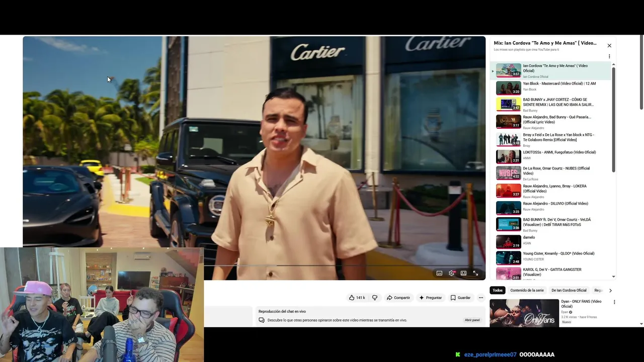This screenshot has height=362, width=644.
Task: Open the DILUVIO thumbnail 3:35
Action: [509, 208]
